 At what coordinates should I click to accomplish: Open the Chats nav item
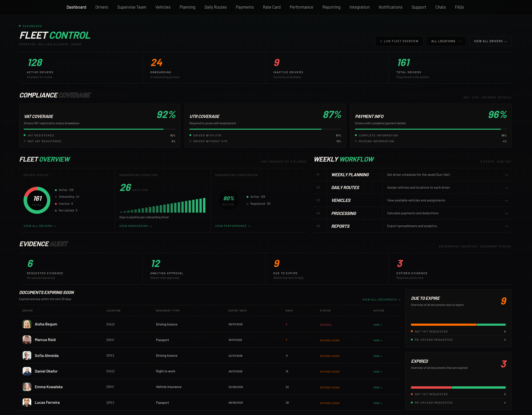[440, 7]
